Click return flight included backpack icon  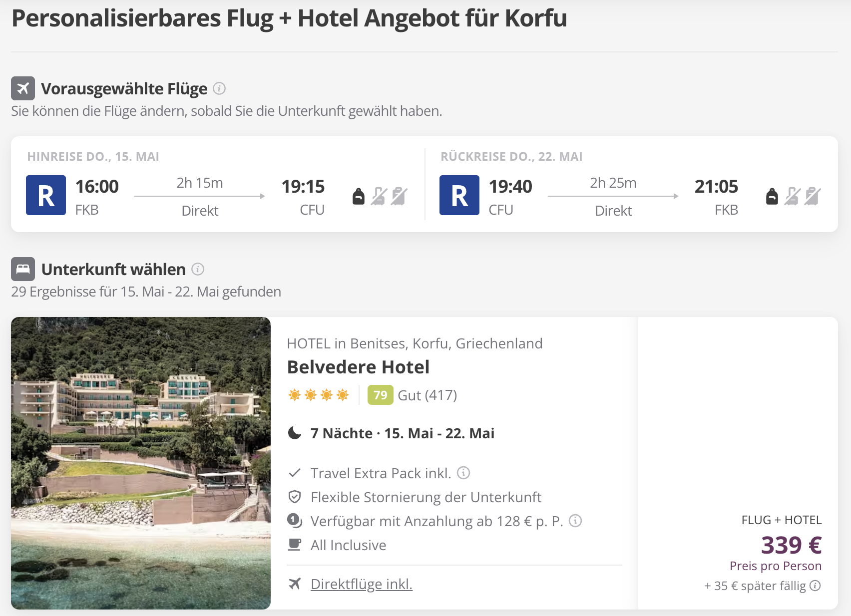(x=772, y=196)
